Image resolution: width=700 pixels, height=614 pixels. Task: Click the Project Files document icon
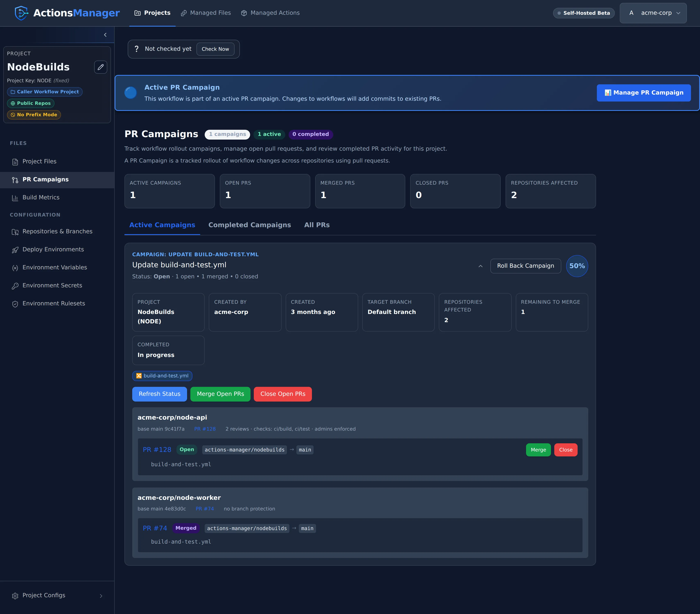click(x=15, y=162)
